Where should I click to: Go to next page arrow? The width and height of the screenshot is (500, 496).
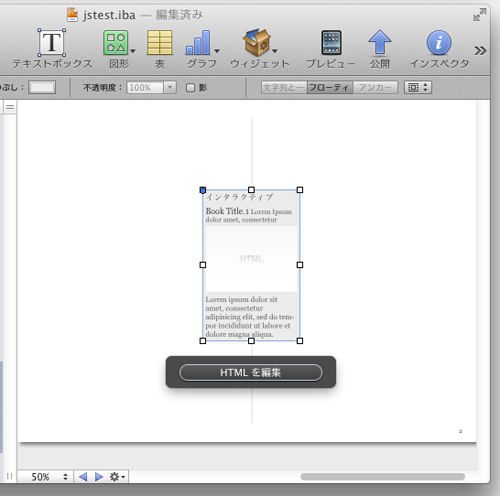99,477
